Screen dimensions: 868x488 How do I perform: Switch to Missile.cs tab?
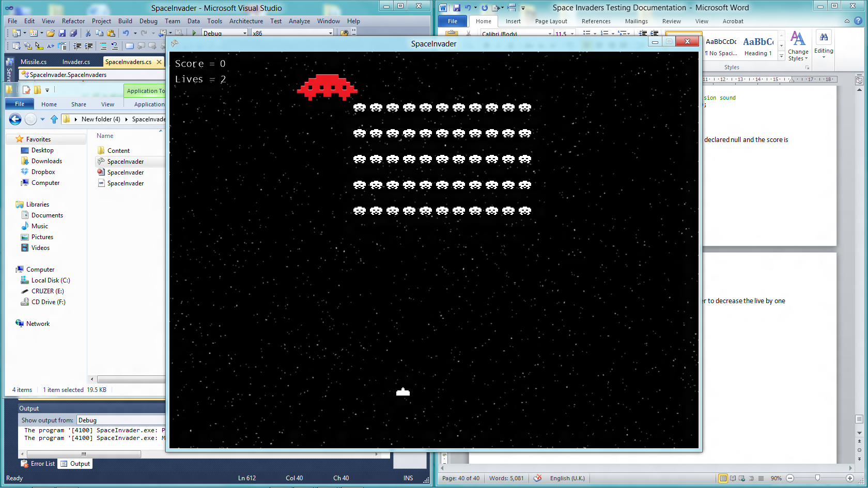pos(34,62)
